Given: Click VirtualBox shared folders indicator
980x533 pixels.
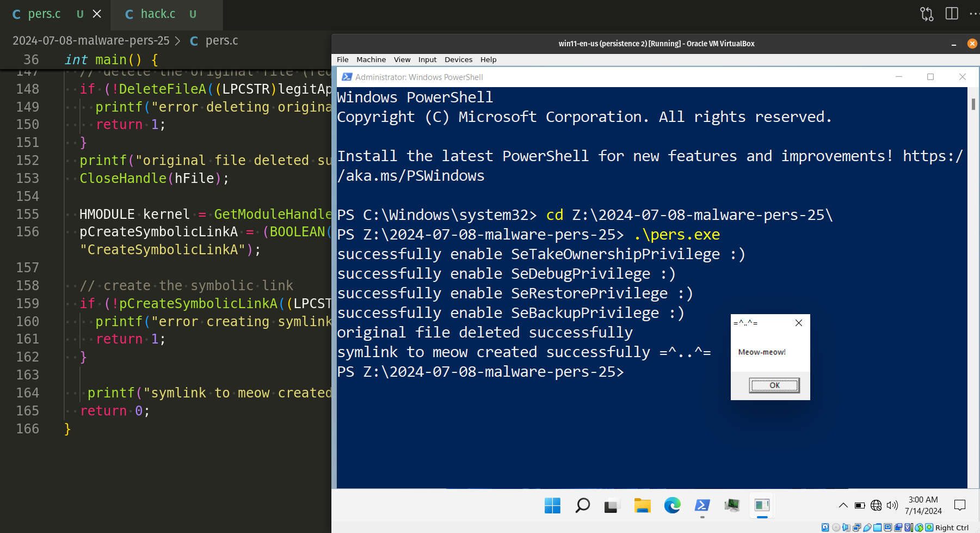Looking at the screenshot, I should tap(878, 528).
